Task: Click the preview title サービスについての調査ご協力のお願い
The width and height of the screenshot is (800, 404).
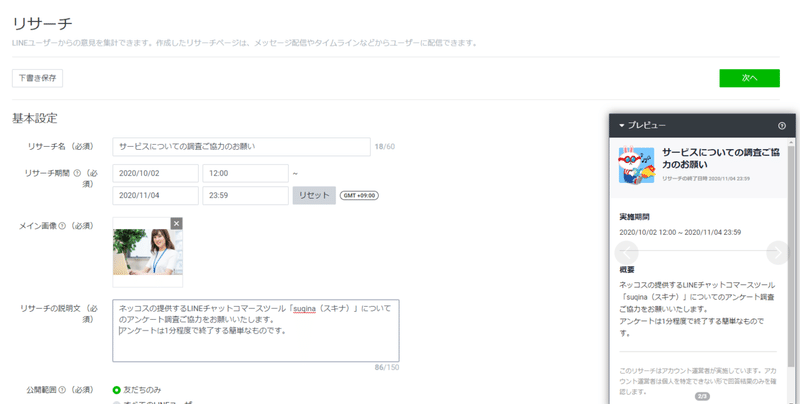Action: [720, 158]
